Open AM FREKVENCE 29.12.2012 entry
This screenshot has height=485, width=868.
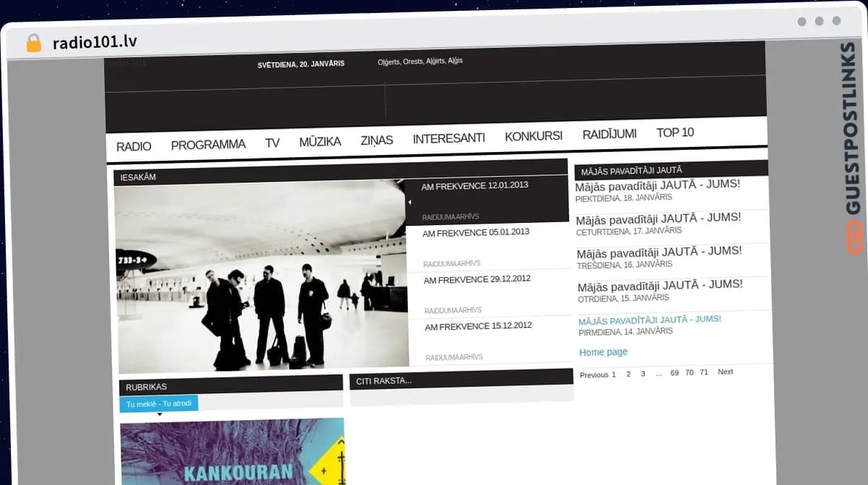point(477,279)
